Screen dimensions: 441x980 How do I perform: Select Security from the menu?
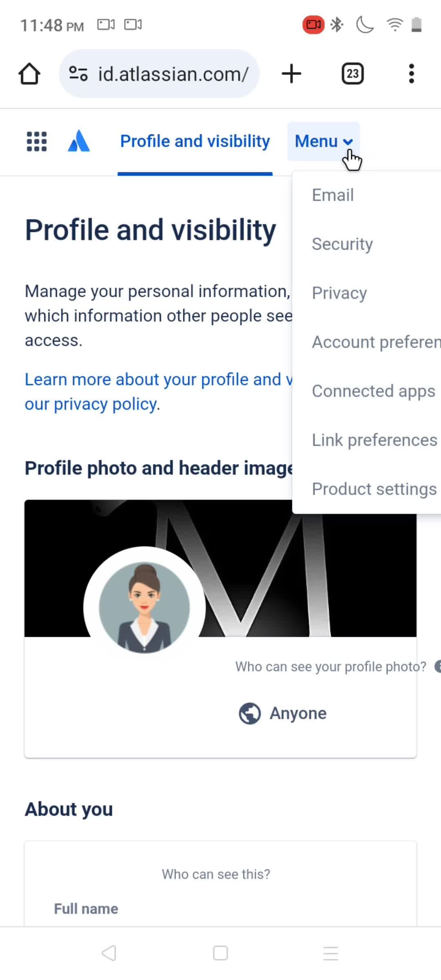[x=342, y=244]
